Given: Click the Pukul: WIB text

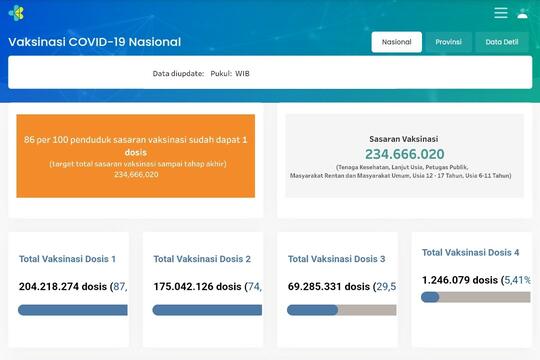Looking at the screenshot, I should (x=230, y=73).
